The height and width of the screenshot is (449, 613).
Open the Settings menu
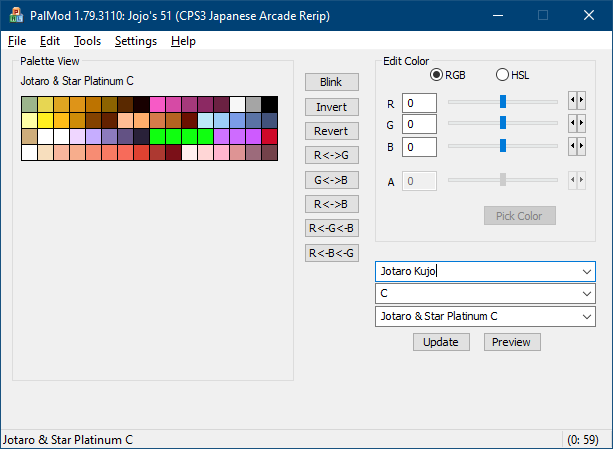point(135,41)
